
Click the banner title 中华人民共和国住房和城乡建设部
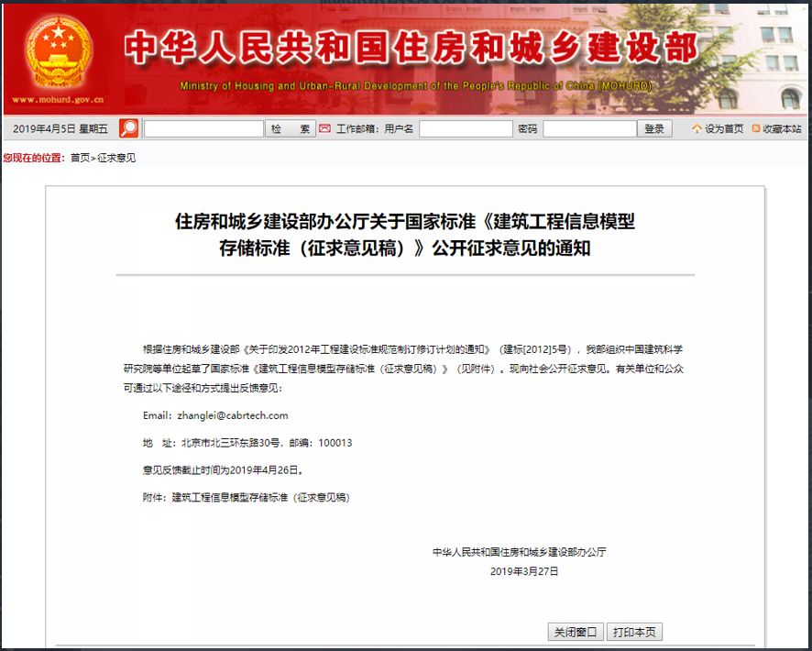point(411,48)
